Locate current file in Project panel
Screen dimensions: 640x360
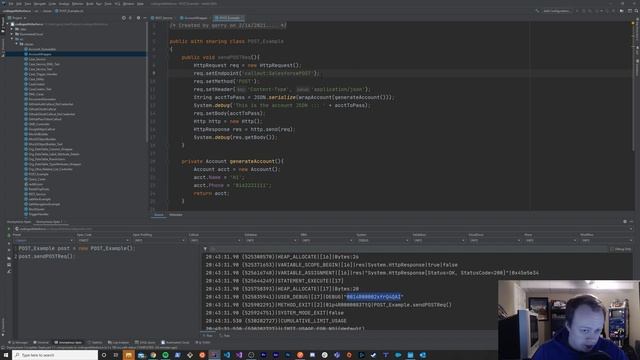(x=124, y=18)
